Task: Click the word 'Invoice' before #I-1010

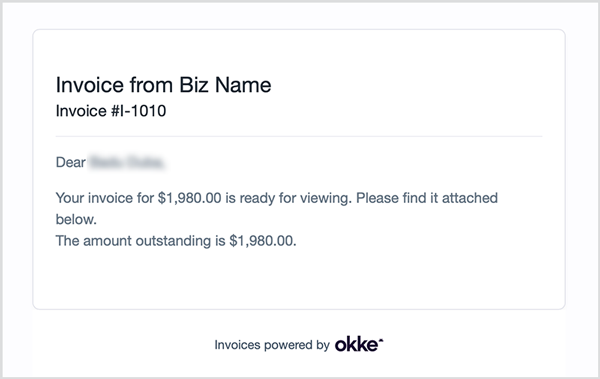Action: click(81, 111)
